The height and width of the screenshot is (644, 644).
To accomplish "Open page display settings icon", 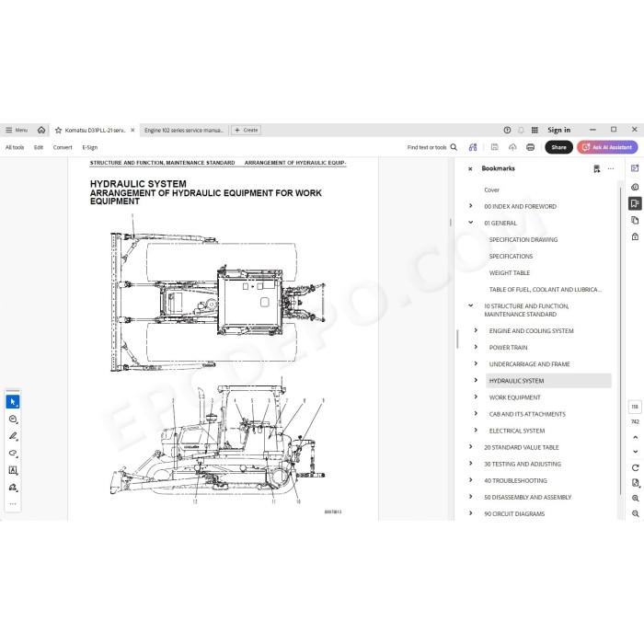I will tap(636, 483).
